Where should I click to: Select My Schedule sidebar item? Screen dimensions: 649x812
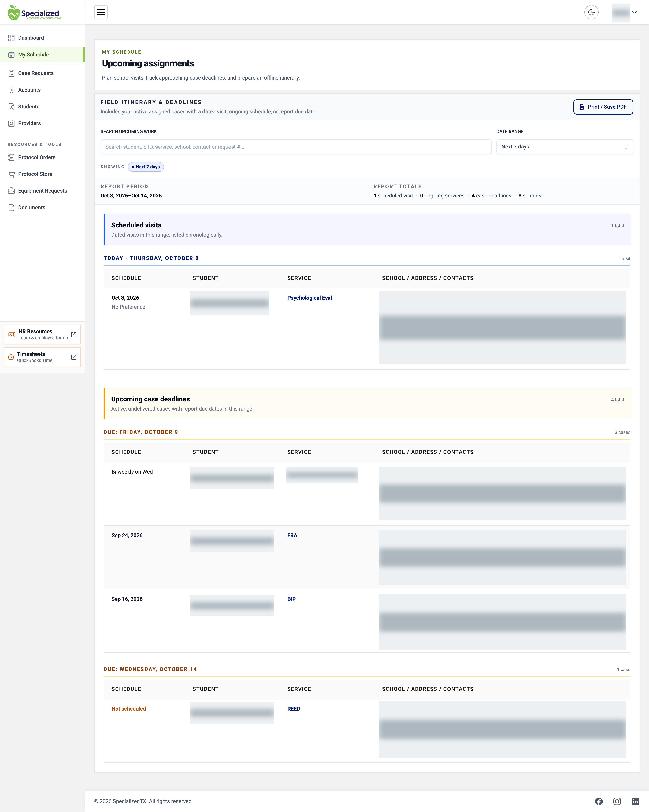point(42,55)
